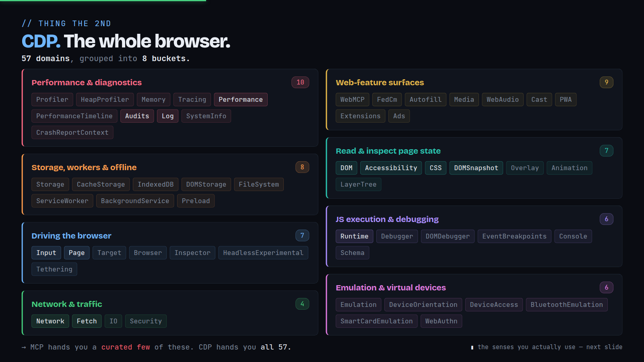Select the WebMCP tag

[352, 99]
